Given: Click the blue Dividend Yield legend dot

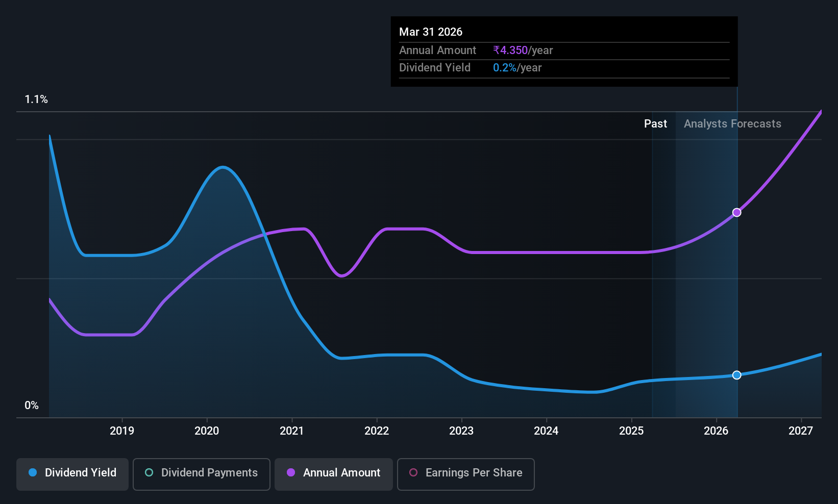Looking at the screenshot, I should pos(33,472).
